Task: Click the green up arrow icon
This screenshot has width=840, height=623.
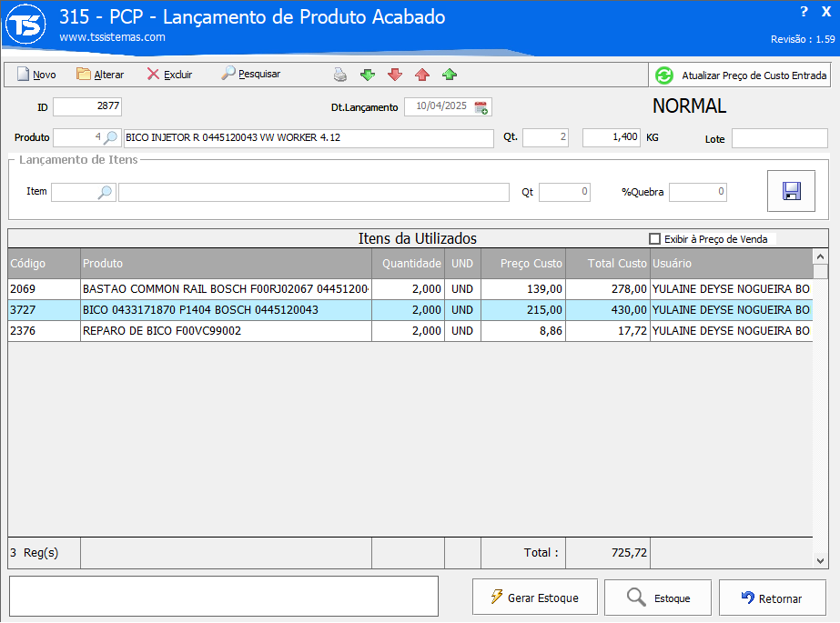Action: [450, 75]
